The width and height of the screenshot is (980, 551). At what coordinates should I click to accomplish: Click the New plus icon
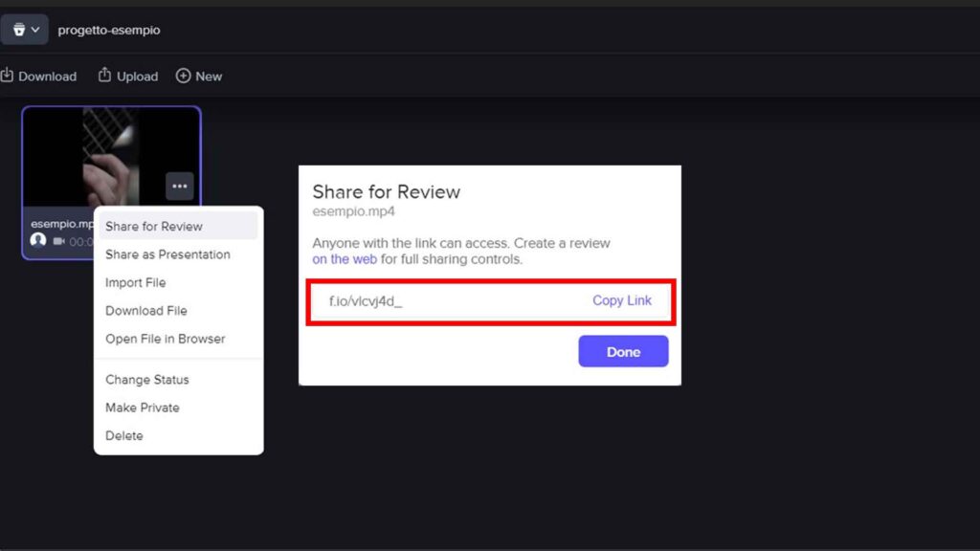182,76
